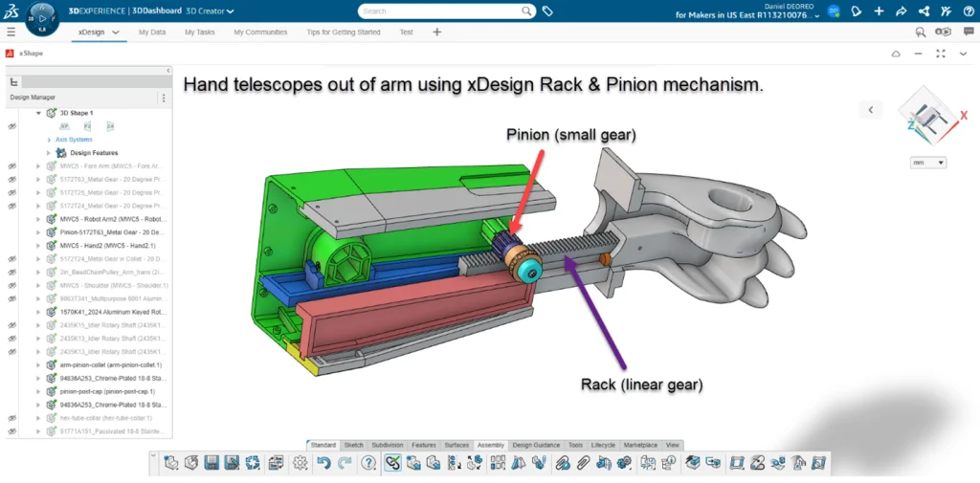
Task: Open the mm units dropdown
Action: 928,163
